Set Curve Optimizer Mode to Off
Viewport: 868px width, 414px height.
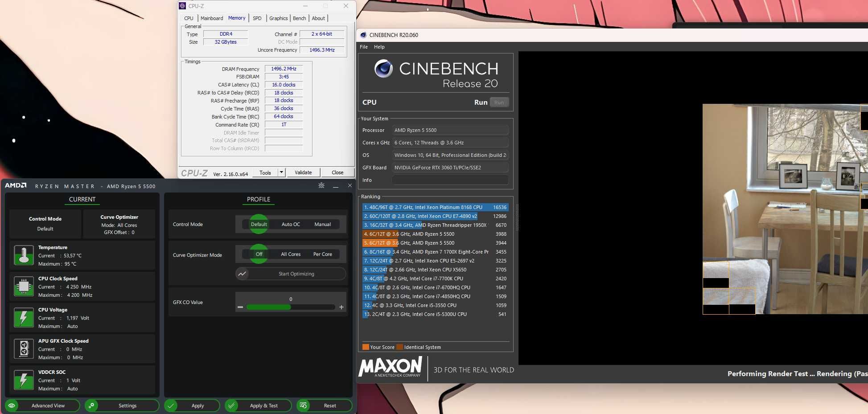259,254
